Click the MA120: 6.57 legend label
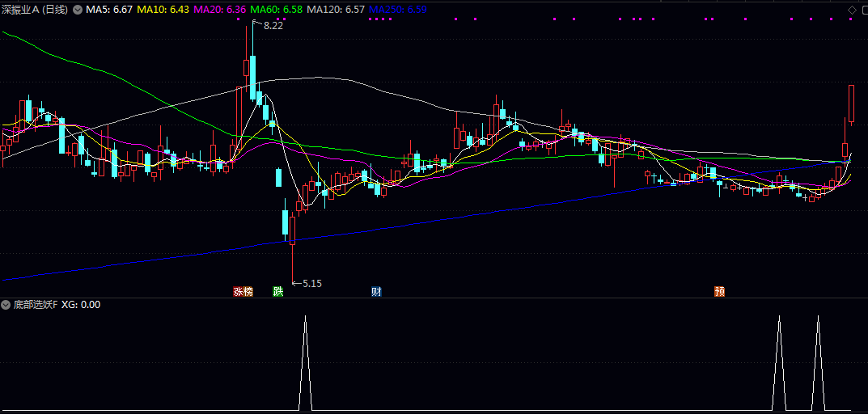Viewport: 868px width, 414px height. pyautogui.click(x=336, y=10)
